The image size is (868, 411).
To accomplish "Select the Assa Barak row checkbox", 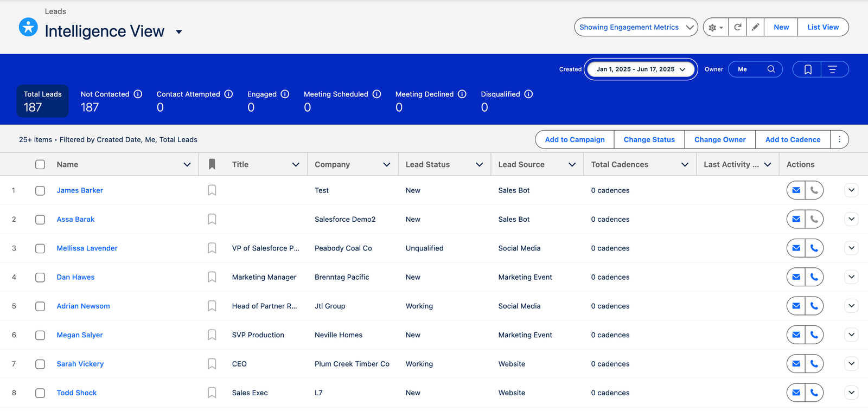I will pos(40,220).
